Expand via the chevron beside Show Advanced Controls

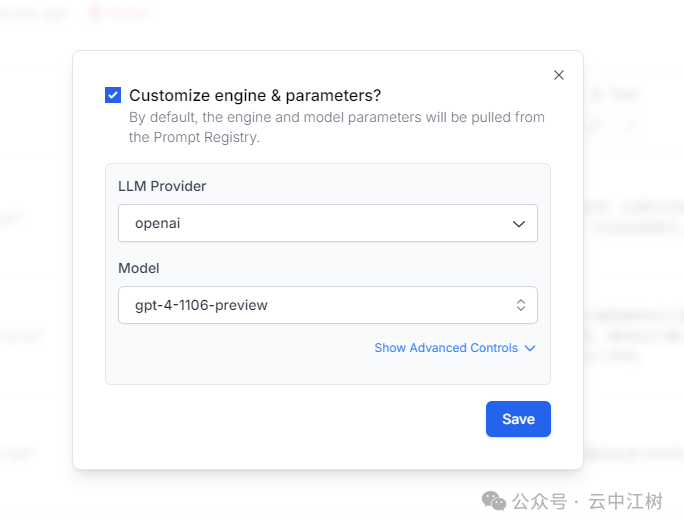pyautogui.click(x=530, y=348)
